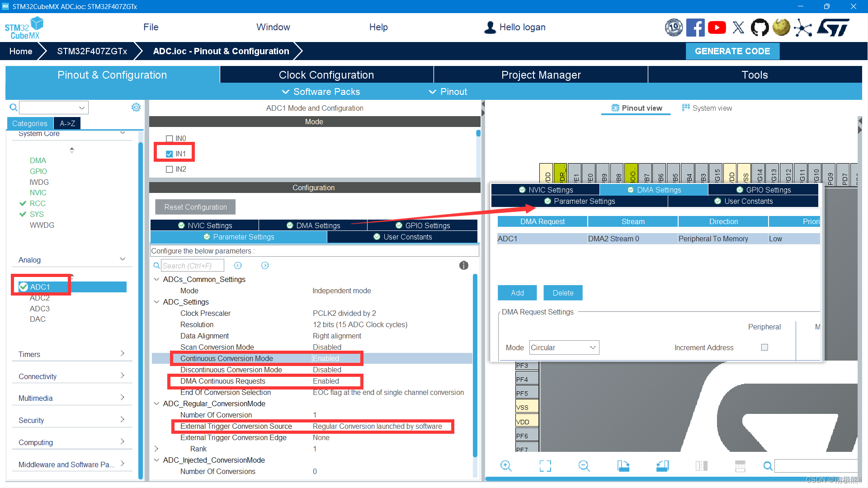Rotate the chip clockwise

(623, 466)
